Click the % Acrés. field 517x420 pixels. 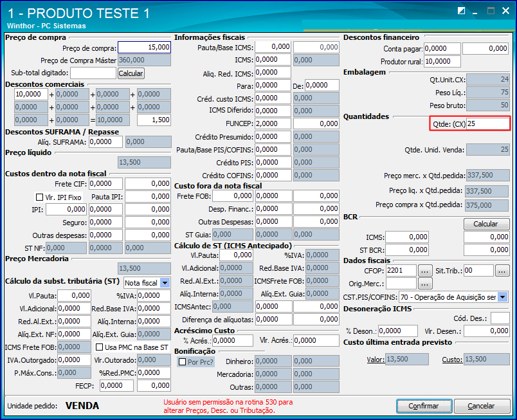click(x=233, y=341)
